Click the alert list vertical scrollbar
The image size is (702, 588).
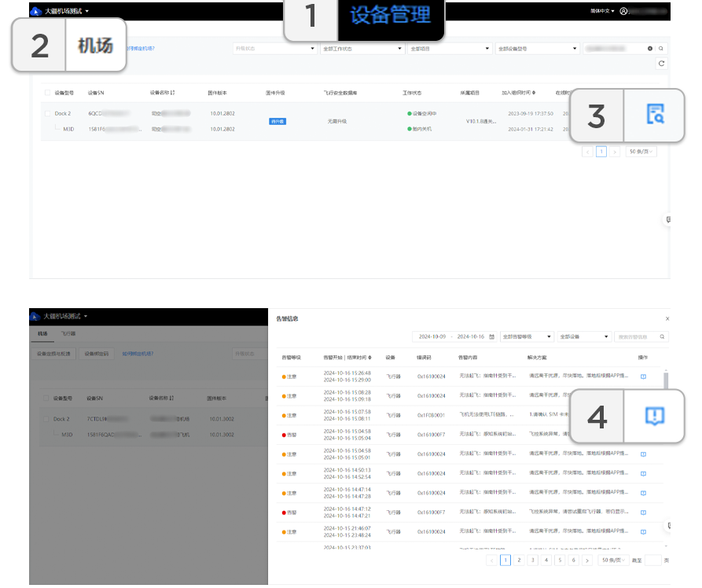pyautogui.click(x=666, y=381)
